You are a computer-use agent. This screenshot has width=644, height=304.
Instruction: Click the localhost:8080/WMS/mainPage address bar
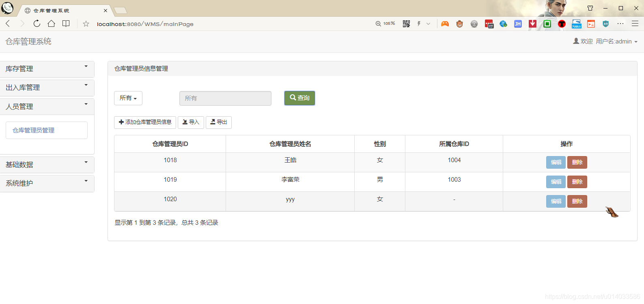[145, 24]
